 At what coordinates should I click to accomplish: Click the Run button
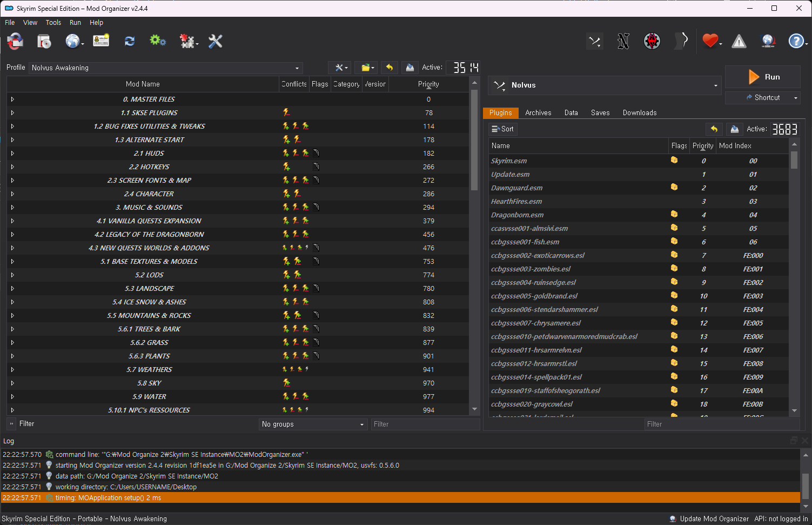[763, 77]
